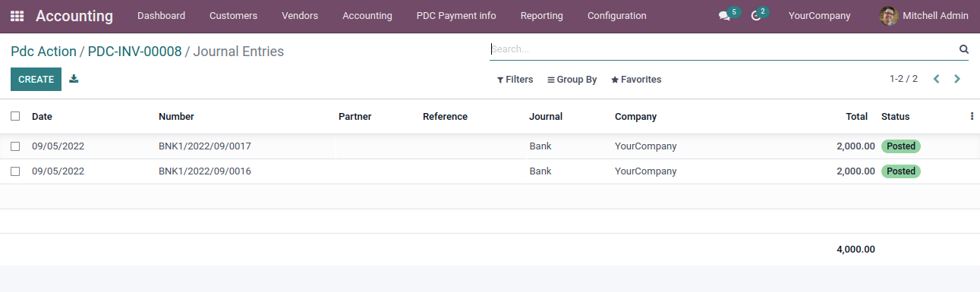Sort by Date column header
980x292 pixels.
pyautogui.click(x=42, y=117)
